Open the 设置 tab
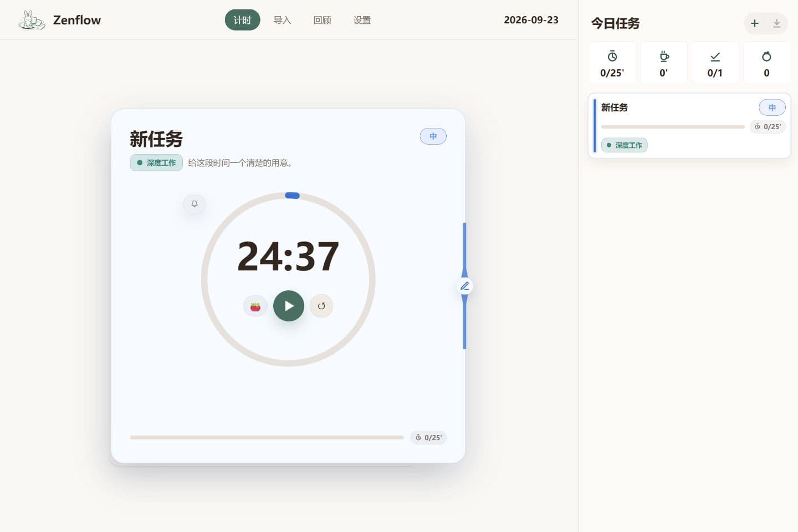The width and height of the screenshot is (798, 532). (362, 20)
